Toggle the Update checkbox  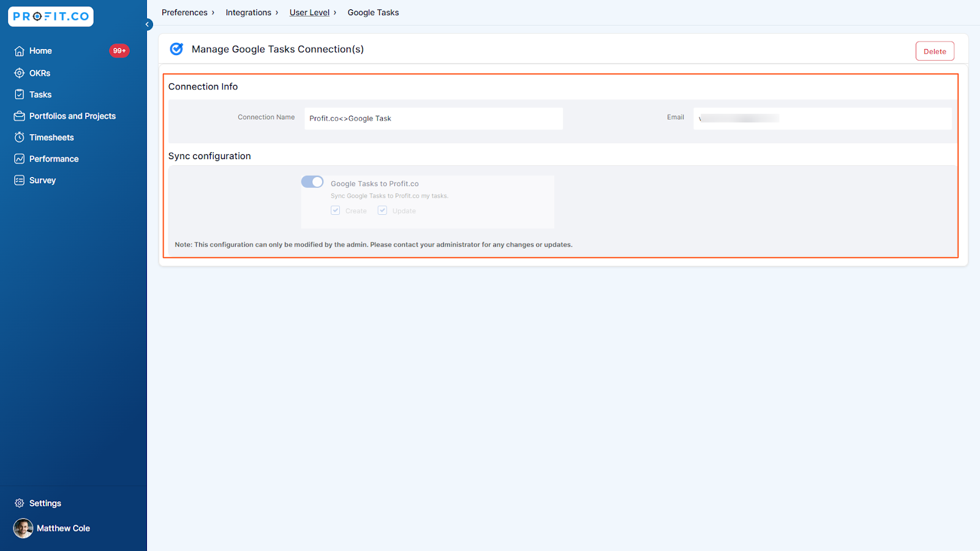click(x=382, y=211)
